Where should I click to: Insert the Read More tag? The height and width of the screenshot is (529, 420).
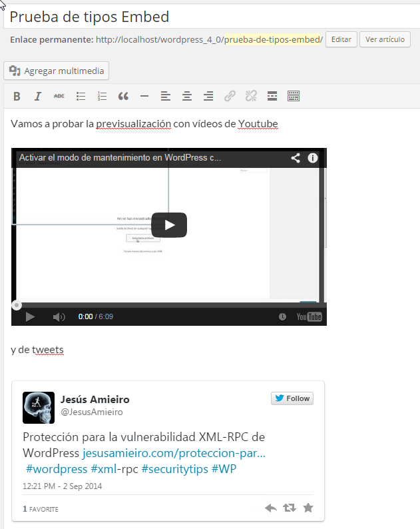[272, 96]
